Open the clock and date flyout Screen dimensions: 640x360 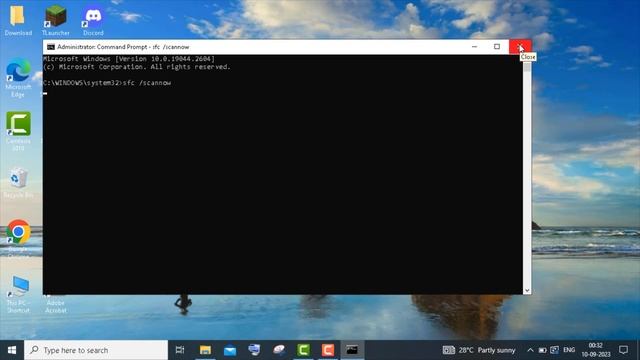pyautogui.click(x=596, y=350)
